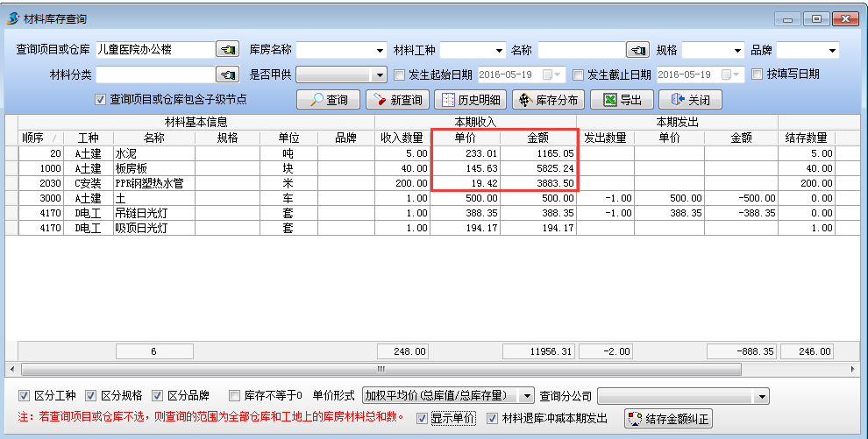Click the 结存数量 column header
This screenshot has height=439, width=868.
click(806, 138)
